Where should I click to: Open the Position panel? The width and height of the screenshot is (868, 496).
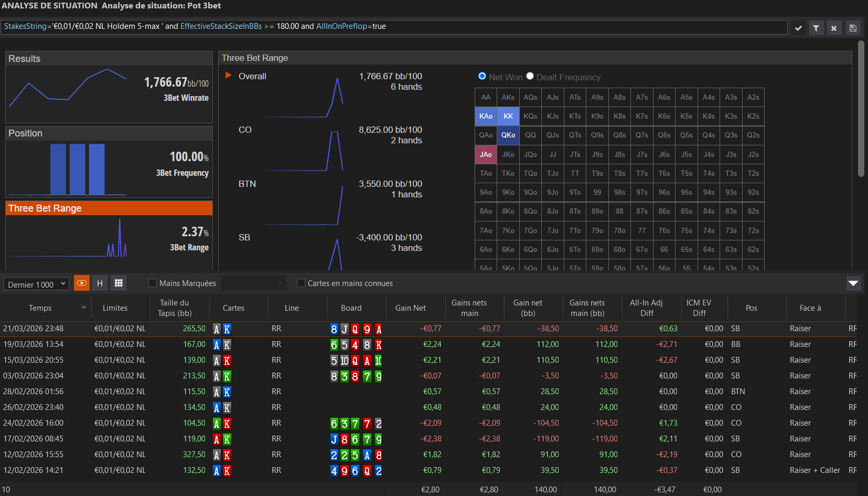(x=109, y=133)
